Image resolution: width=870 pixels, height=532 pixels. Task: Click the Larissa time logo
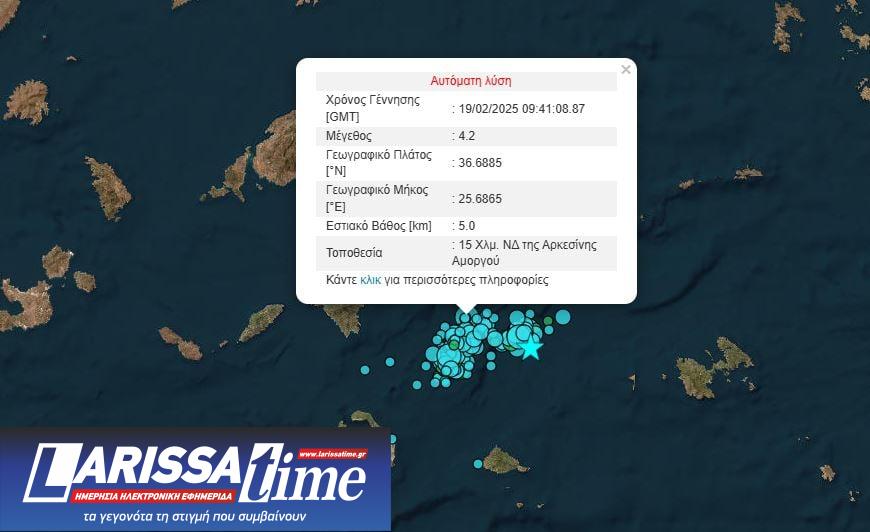pyautogui.click(x=195, y=474)
